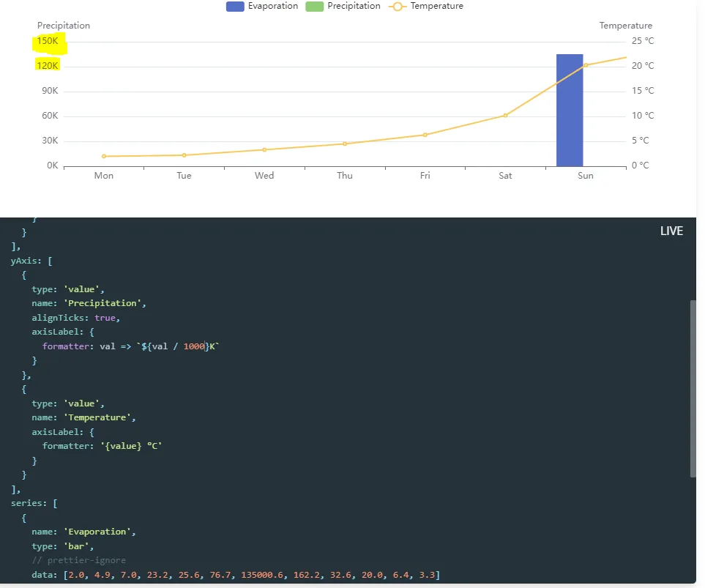Click the code editor vertical scrollbar
The image size is (705, 588).
tap(693, 388)
